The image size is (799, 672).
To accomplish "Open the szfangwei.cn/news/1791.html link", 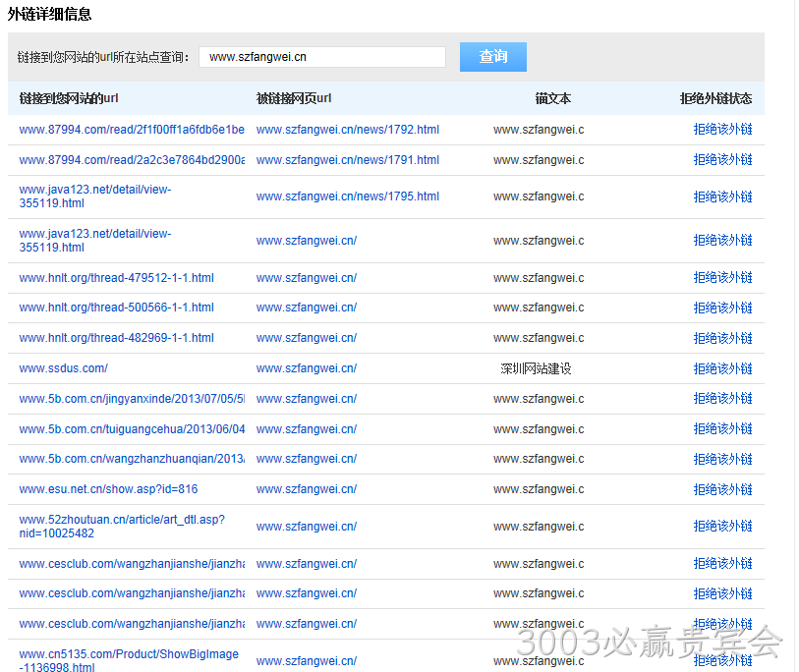I will pyautogui.click(x=348, y=160).
